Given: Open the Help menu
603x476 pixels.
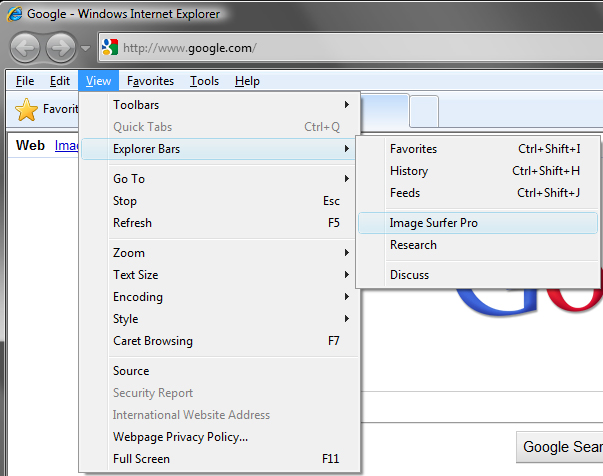Looking at the screenshot, I should coord(247,81).
